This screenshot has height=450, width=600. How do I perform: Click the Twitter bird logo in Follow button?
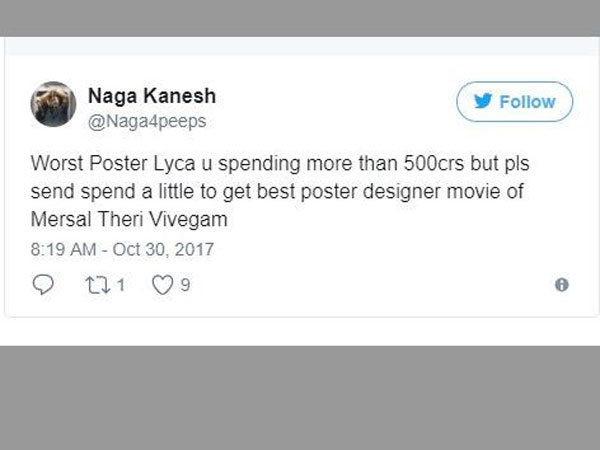(481, 102)
